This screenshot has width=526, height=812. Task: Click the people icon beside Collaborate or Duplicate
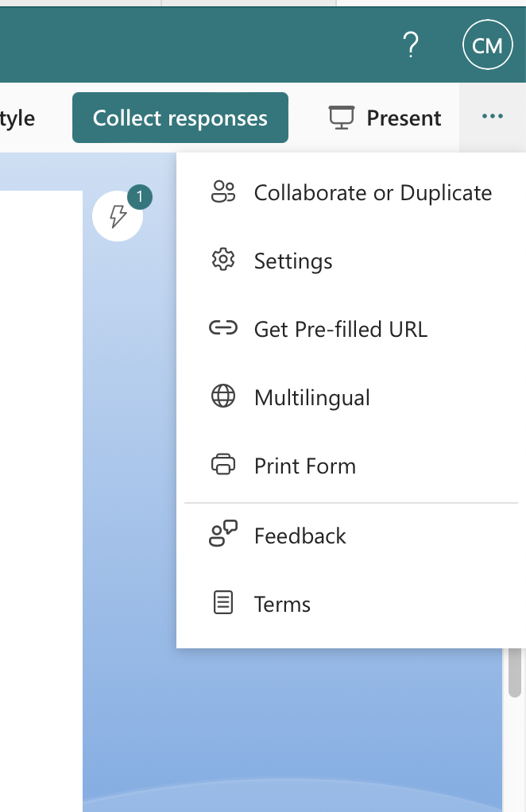click(x=223, y=192)
